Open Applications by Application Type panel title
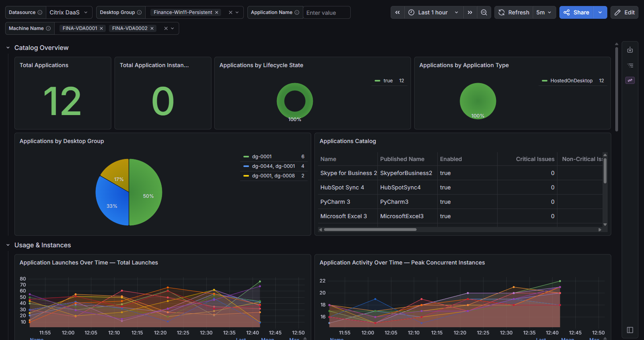 pyautogui.click(x=464, y=65)
